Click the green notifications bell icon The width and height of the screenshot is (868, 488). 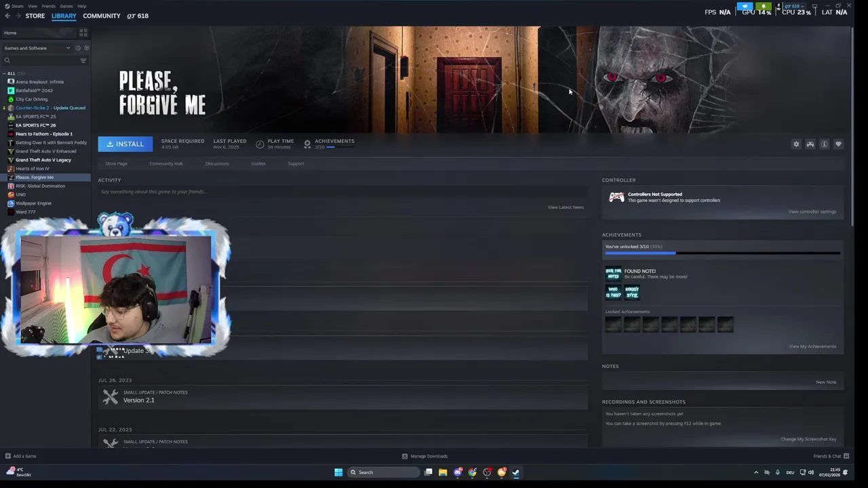tap(764, 6)
